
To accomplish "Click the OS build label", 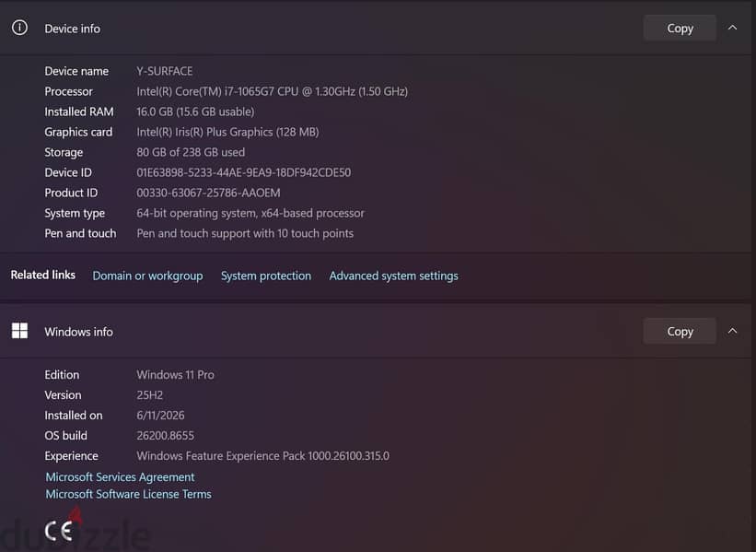I will coord(65,435).
